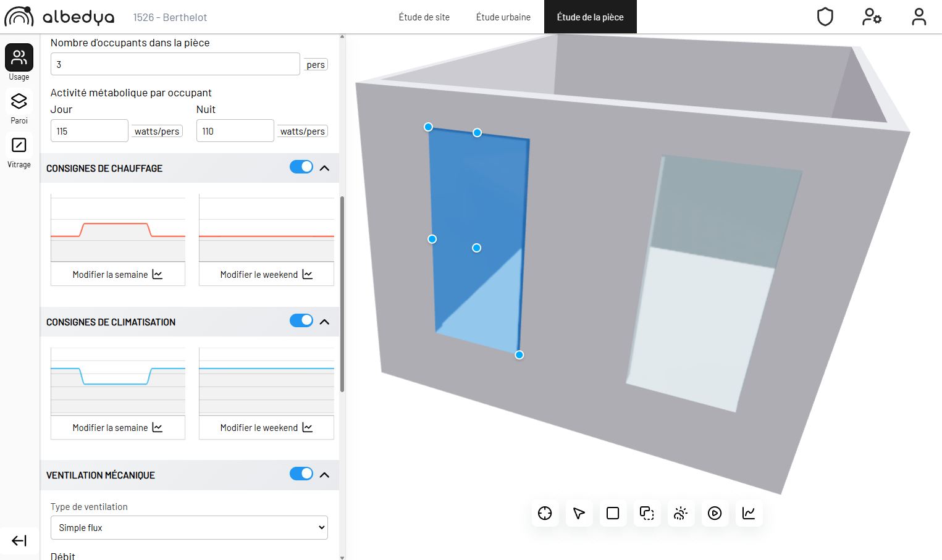Viewport: 942px width, 560px height.
Task: Run the simulation with the play icon
Action: (715, 513)
